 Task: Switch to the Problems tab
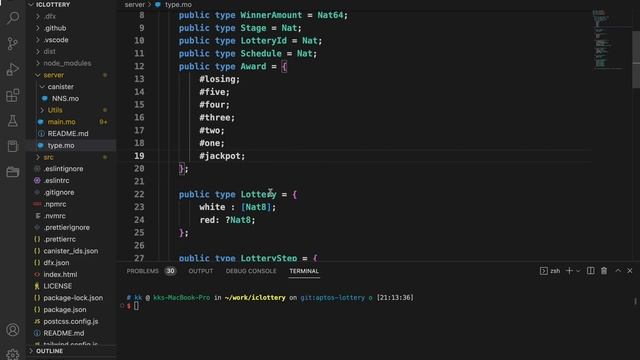tap(142, 271)
